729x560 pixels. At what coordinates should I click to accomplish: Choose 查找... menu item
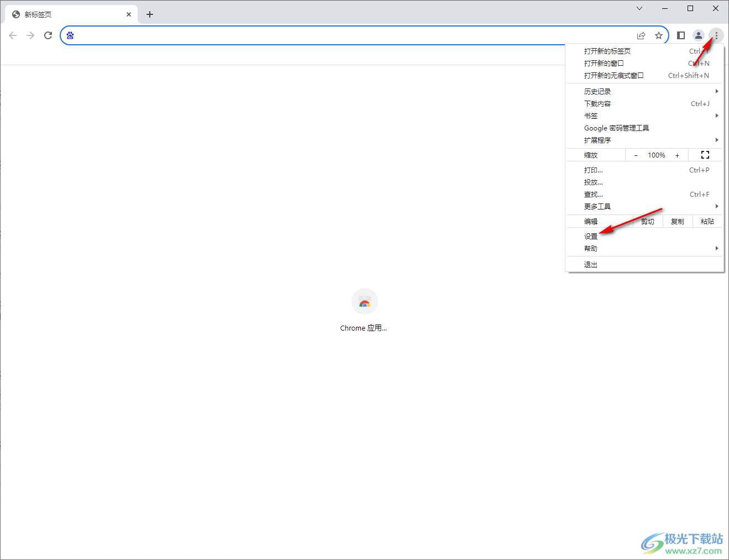click(x=644, y=195)
